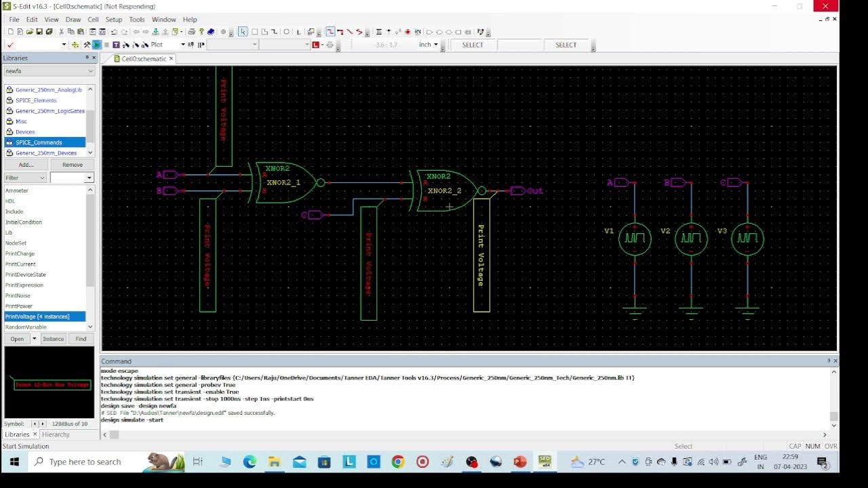Open Microsoft Edge from taskbar

(250, 462)
